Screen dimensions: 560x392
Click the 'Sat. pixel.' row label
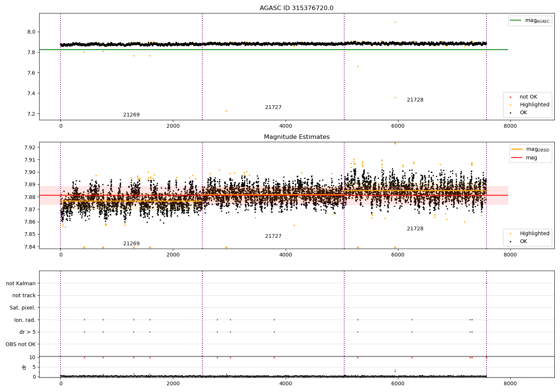click(x=23, y=308)
